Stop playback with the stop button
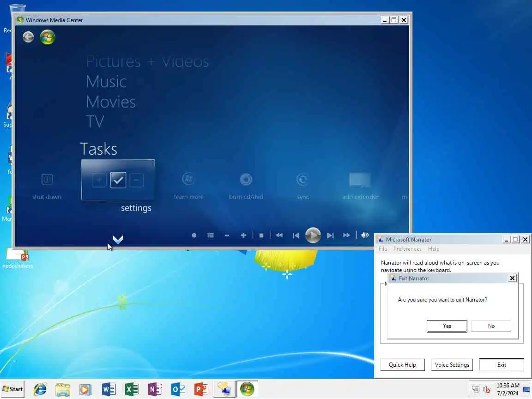Screen dimensions: 532x399 pyautogui.click(x=261, y=235)
